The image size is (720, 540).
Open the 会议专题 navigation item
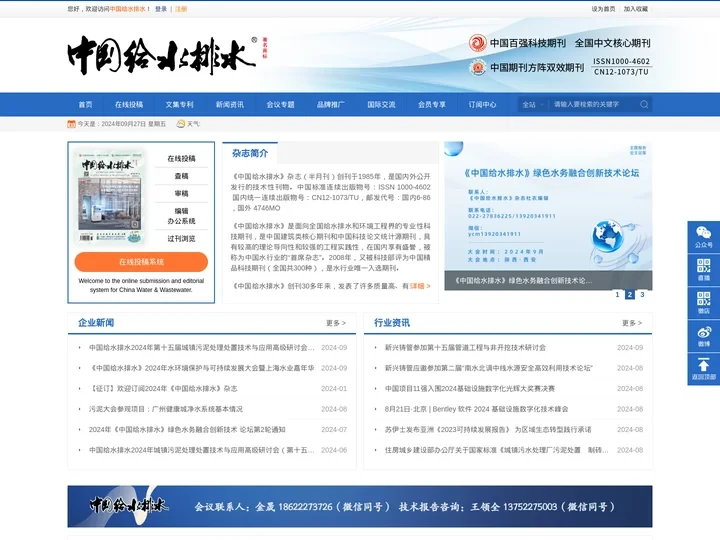tap(280, 105)
